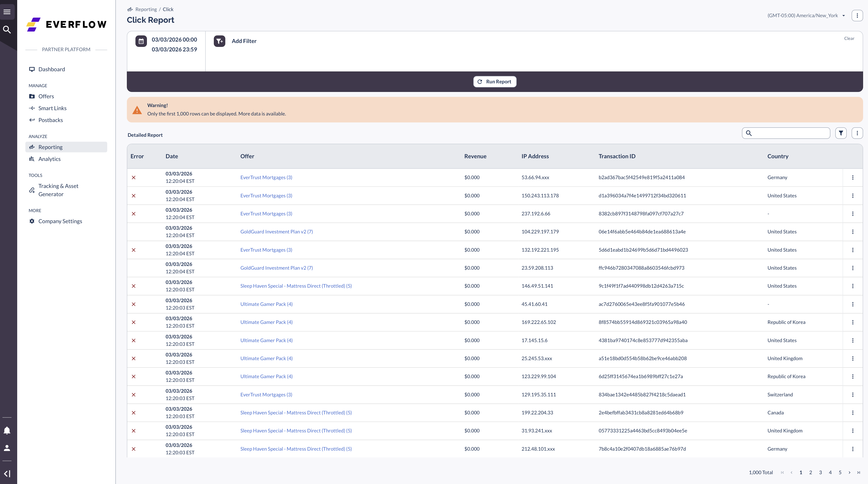Image resolution: width=868 pixels, height=484 pixels.
Task: Open the GoldGuard Investment Plan v2 offer link
Action: pos(276,232)
